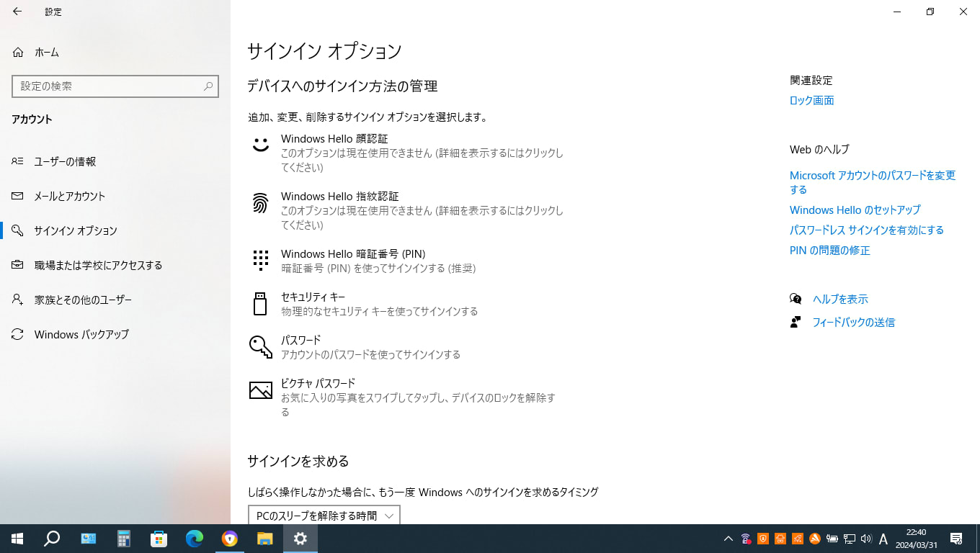Click the Windows Hello 顔認証 face icon
This screenshot has height=553, width=980.
pyautogui.click(x=260, y=144)
